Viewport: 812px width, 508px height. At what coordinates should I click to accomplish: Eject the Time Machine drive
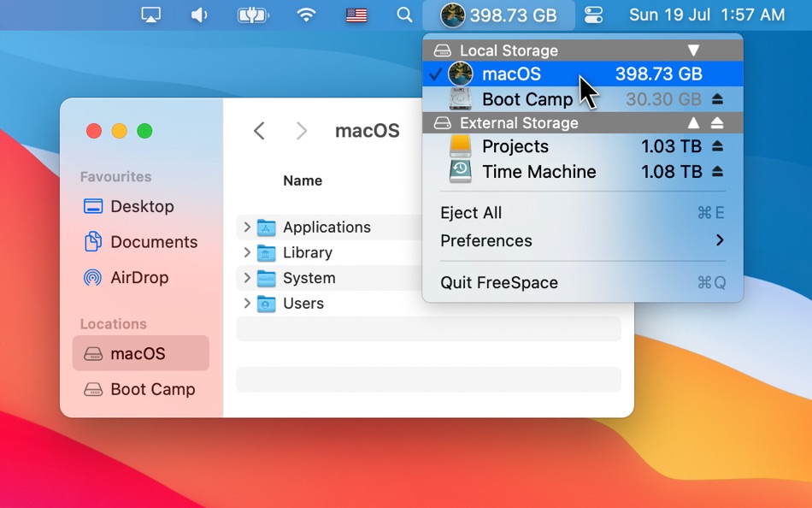tap(717, 171)
